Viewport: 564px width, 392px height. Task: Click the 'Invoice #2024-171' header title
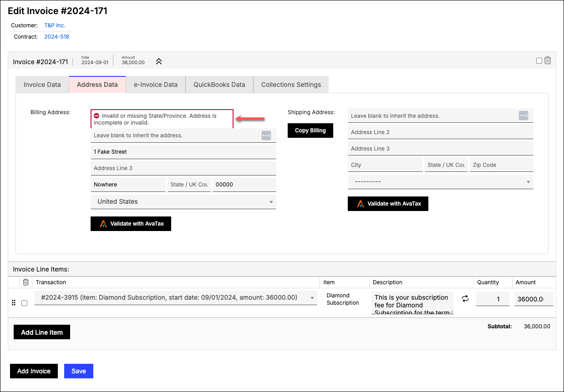coord(41,62)
